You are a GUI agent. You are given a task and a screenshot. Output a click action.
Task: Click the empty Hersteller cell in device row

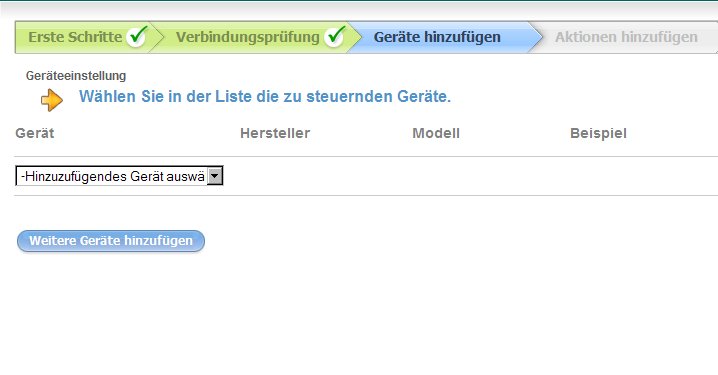[x=321, y=176]
